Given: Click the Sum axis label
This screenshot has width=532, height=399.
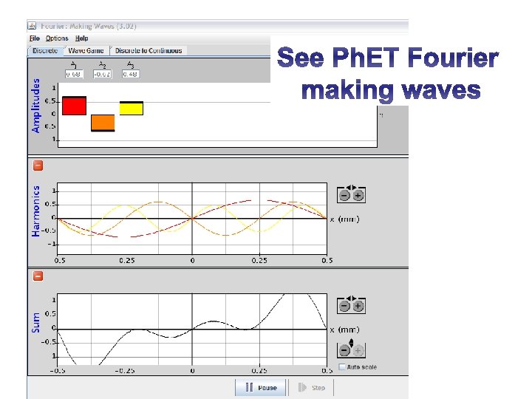Looking at the screenshot, I should click(35, 323).
